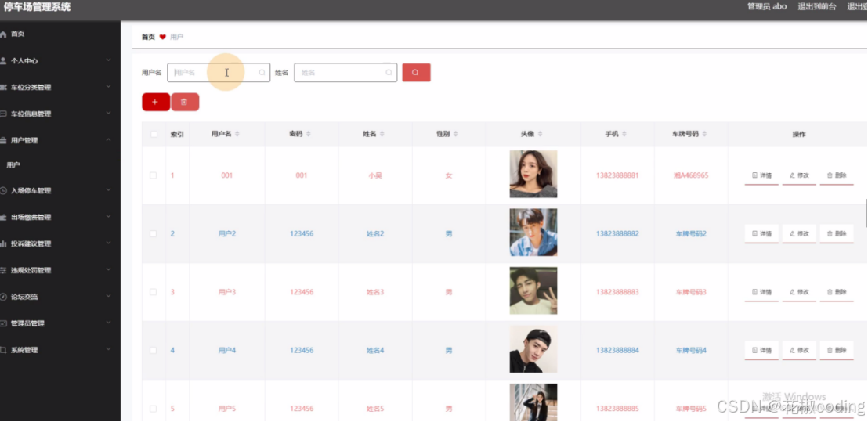Click the bar icon beside 投诉建议管理
The width and height of the screenshot is (868, 422).
pyautogui.click(x=3, y=244)
